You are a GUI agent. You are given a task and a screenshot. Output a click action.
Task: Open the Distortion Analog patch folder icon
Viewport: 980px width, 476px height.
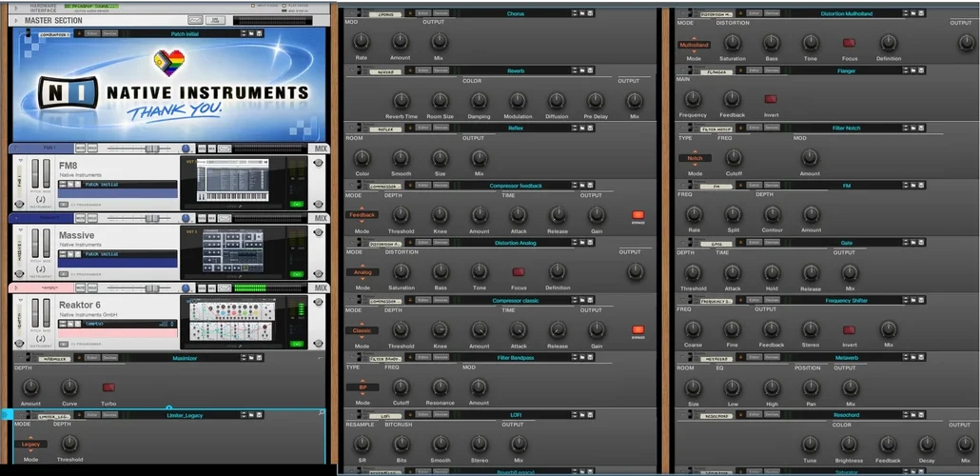(x=582, y=243)
